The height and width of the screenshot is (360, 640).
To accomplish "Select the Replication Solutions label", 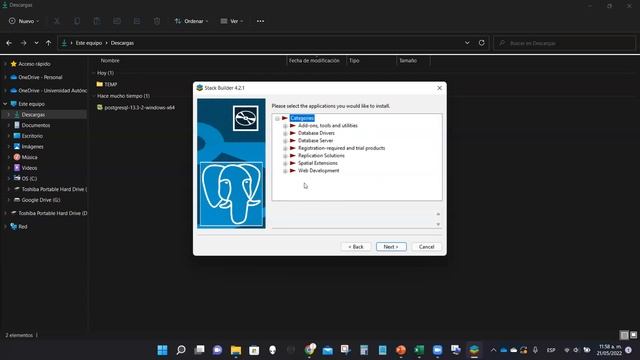I will pos(321,156).
